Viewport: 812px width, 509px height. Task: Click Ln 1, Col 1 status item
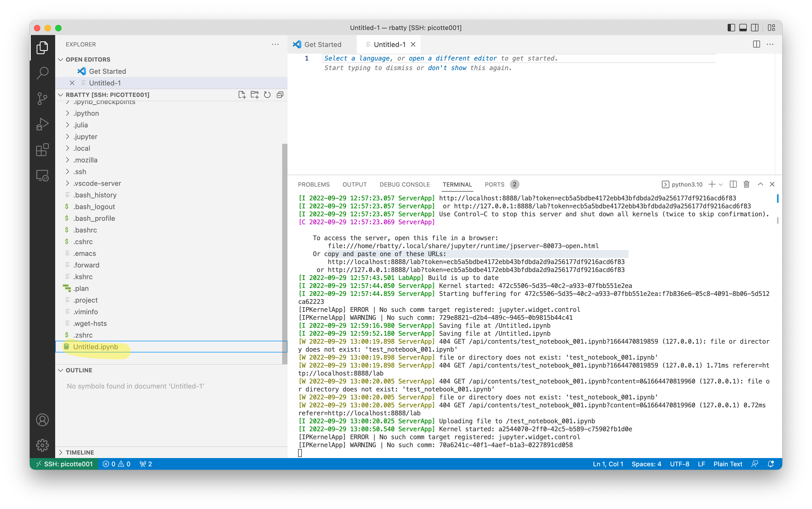(608, 464)
